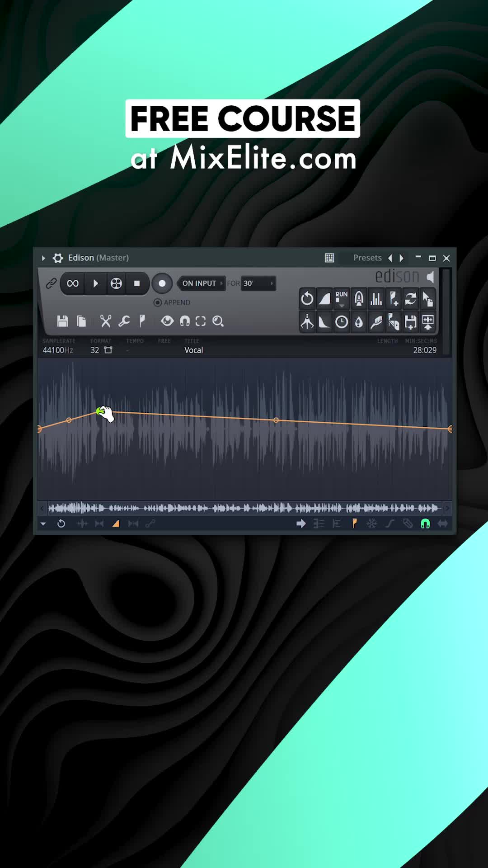
Task: Toggle infinity loop playback button
Action: click(73, 283)
